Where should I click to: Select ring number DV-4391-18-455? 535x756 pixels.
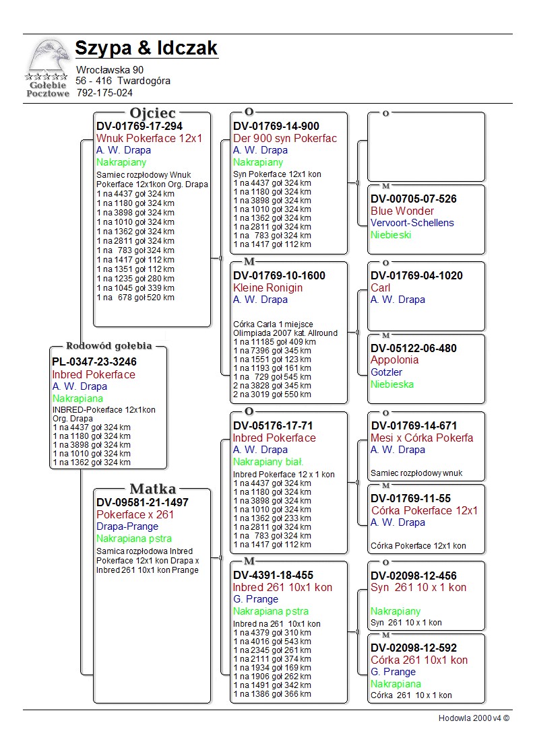(x=273, y=575)
